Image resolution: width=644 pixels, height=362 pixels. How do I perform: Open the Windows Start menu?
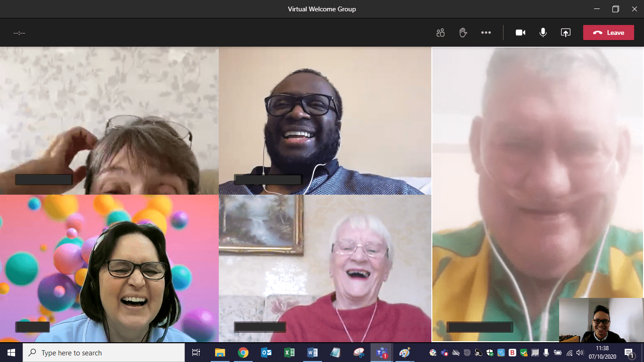11,353
